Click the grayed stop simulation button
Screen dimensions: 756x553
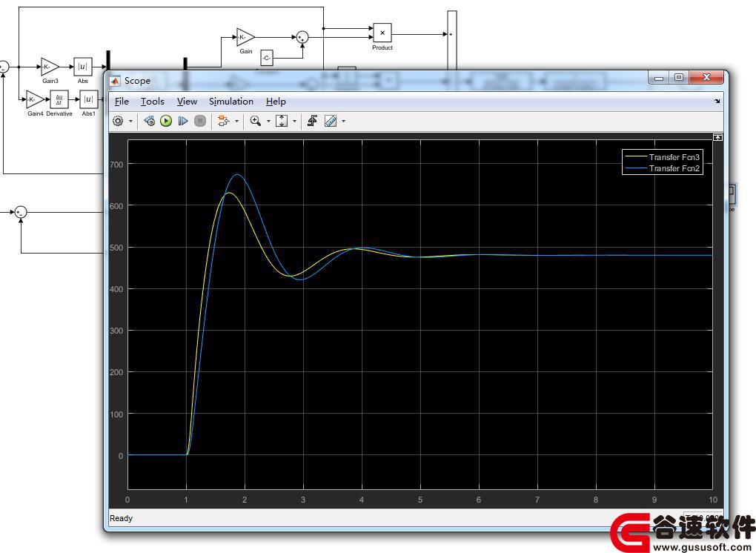[200, 121]
